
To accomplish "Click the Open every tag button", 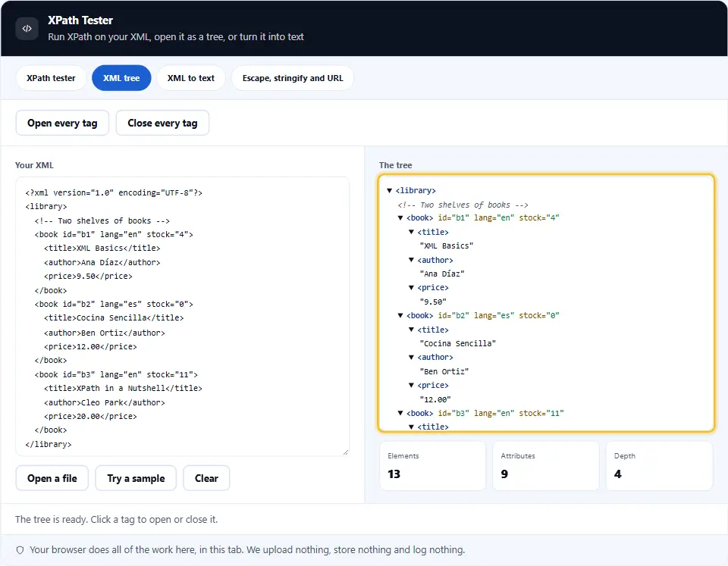I will [x=62, y=123].
